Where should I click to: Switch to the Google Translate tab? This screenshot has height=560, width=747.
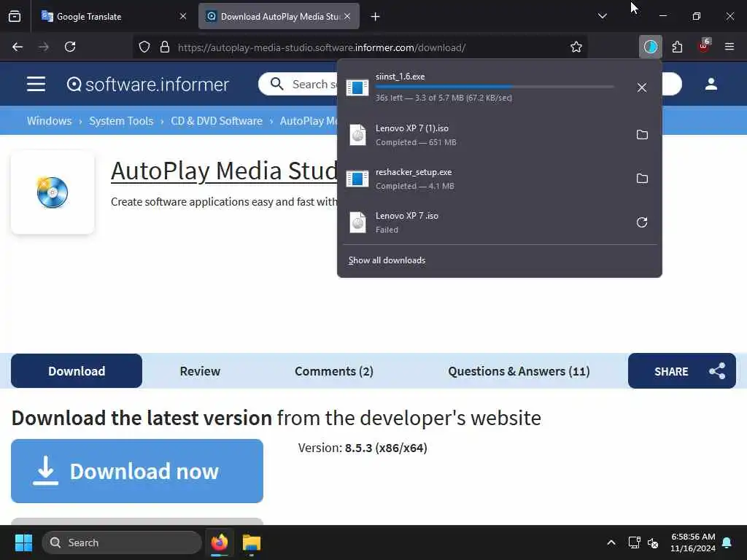click(x=115, y=16)
